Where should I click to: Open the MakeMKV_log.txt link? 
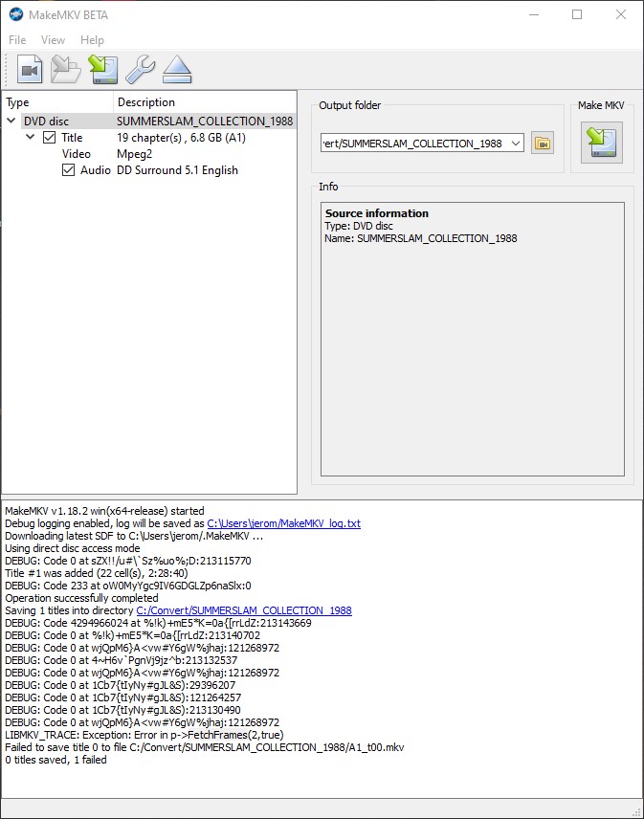click(283, 524)
